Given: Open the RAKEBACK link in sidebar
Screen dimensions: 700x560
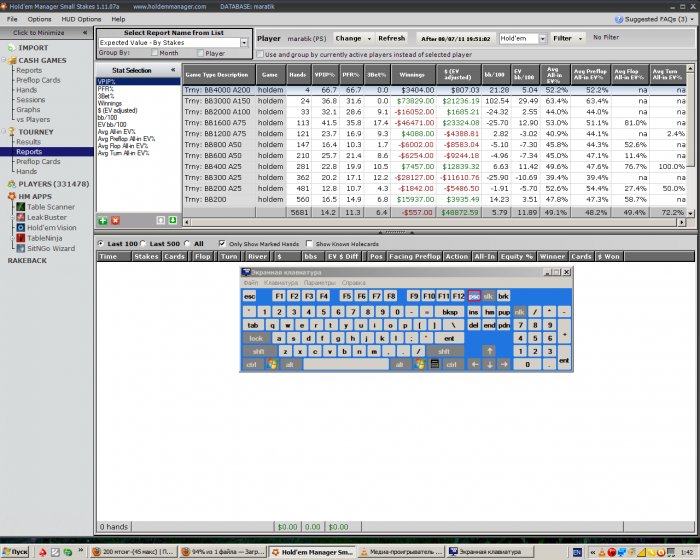Looking at the screenshot, I should click(x=27, y=260).
